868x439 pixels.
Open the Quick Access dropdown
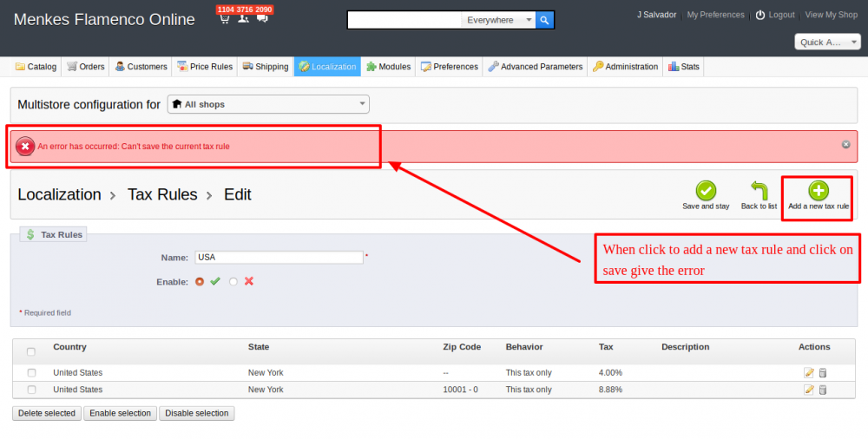(827, 42)
